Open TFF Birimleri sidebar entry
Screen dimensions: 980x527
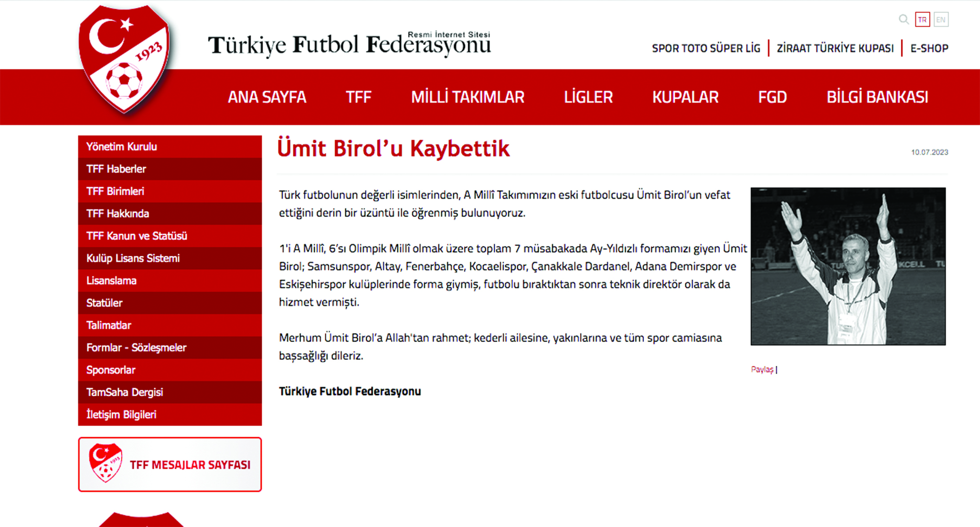coord(170,191)
